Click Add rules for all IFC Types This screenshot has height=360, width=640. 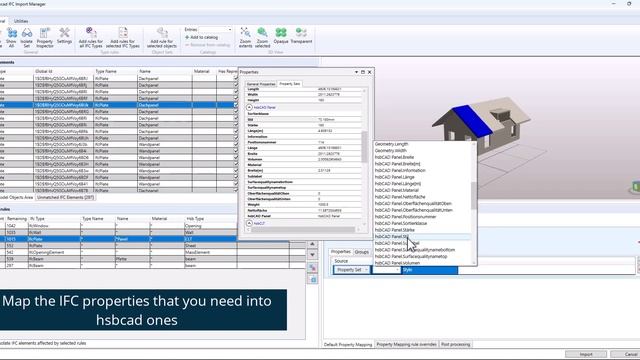[91, 37]
